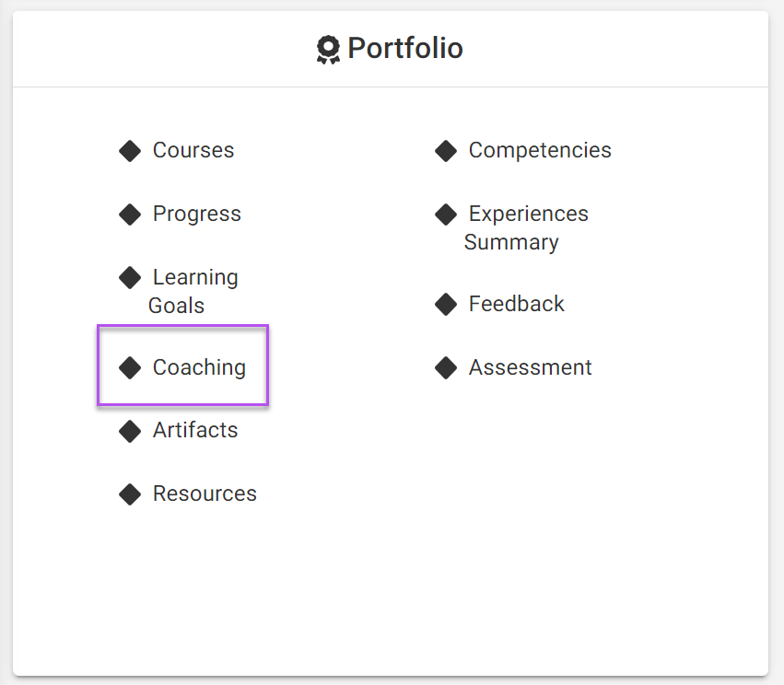
Task: Select the diamond bullet before Learning Goals
Action: [130, 278]
